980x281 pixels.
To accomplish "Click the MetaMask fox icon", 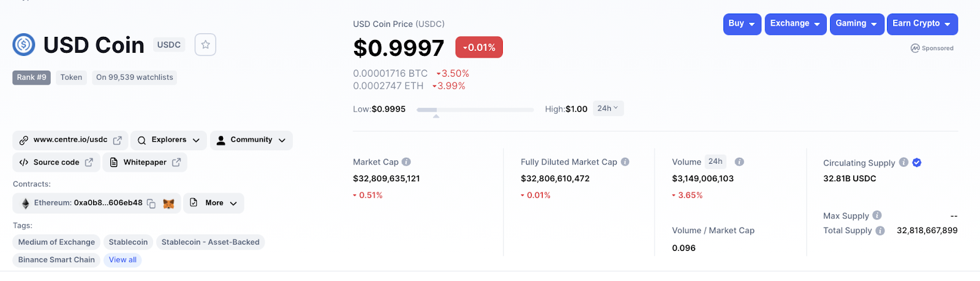I will 168,204.
